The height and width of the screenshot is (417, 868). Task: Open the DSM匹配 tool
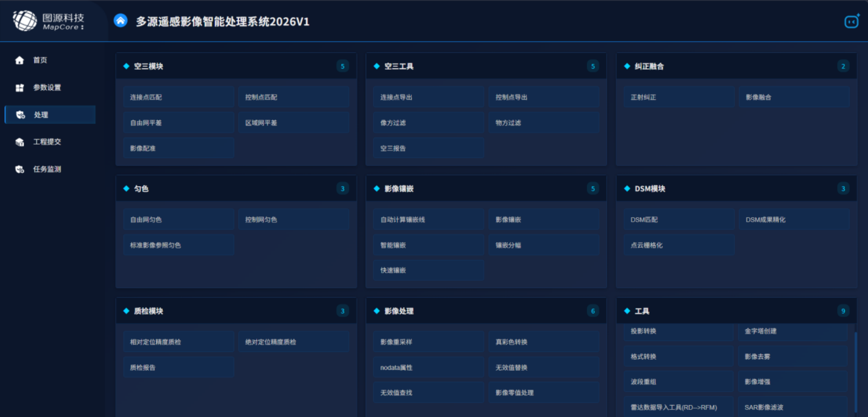679,219
